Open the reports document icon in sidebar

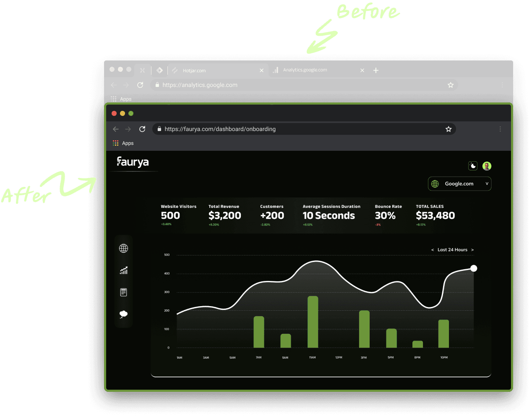click(x=123, y=292)
